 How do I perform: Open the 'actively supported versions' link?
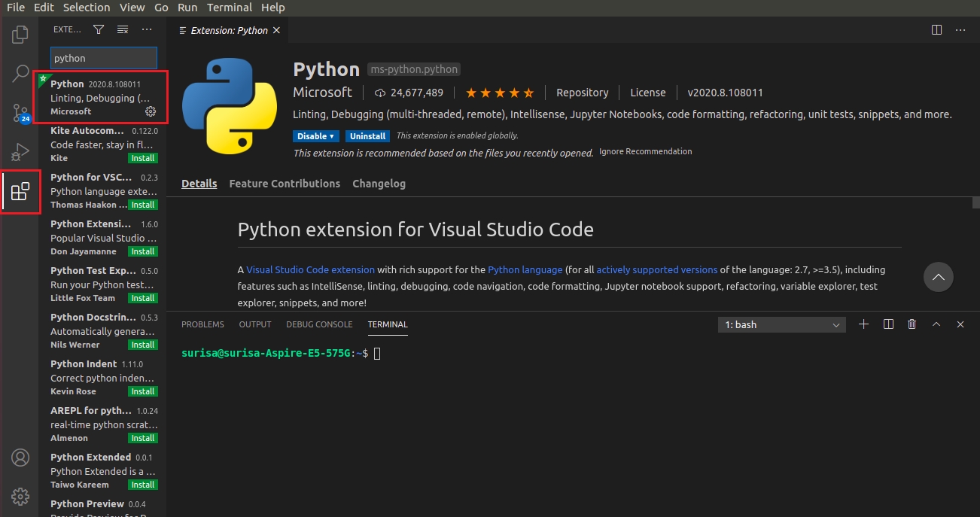(x=657, y=269)
